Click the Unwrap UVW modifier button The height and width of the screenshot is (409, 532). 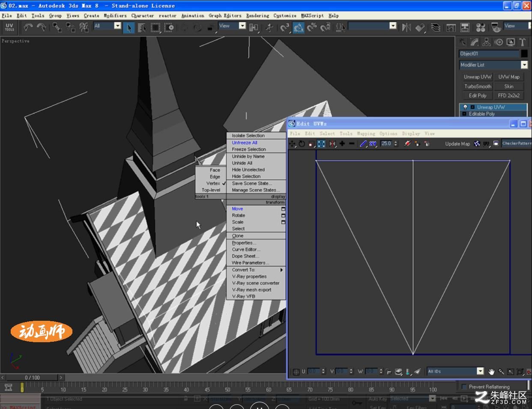[478, 77]
